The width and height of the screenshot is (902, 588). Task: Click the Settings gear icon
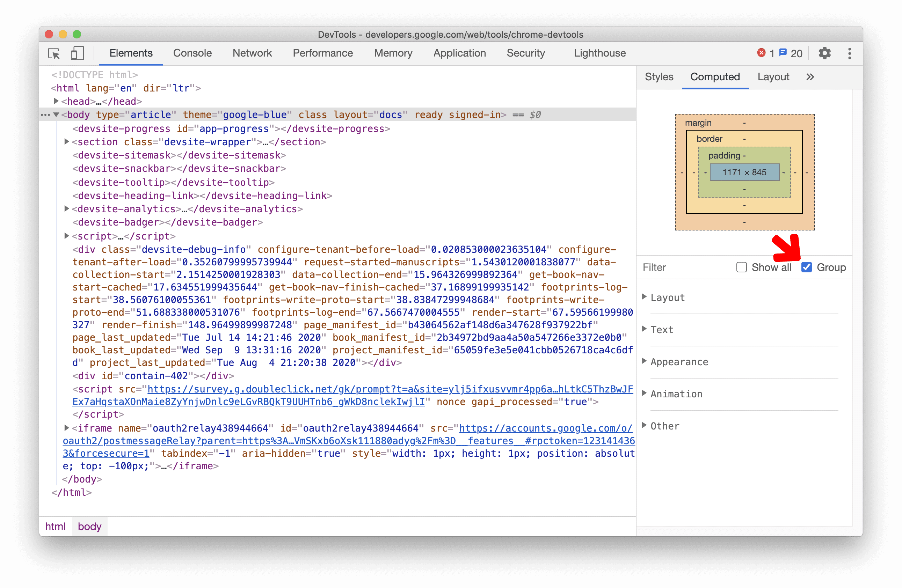click(x=825, y=53)
